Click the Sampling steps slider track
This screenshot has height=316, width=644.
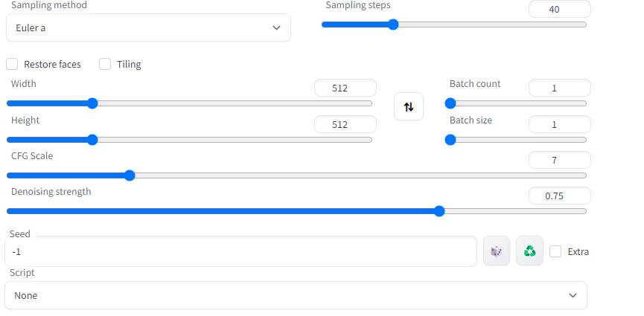point(454,25)
